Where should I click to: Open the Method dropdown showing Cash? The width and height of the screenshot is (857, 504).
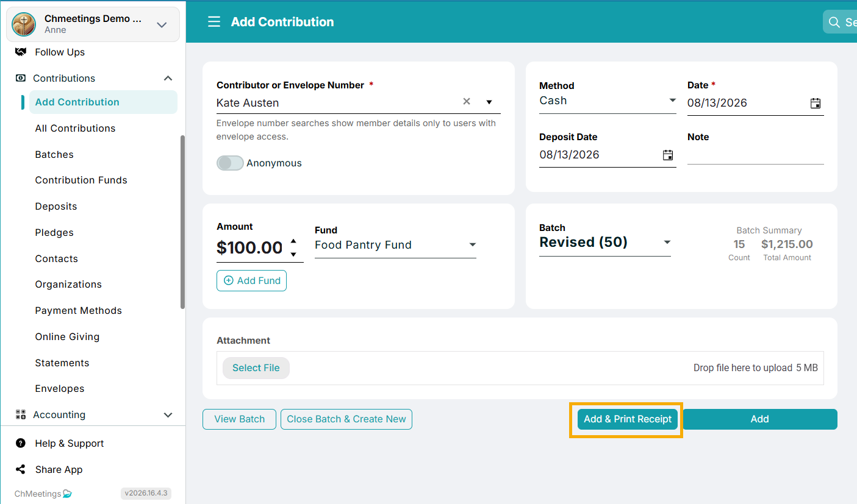click(608, 101)
